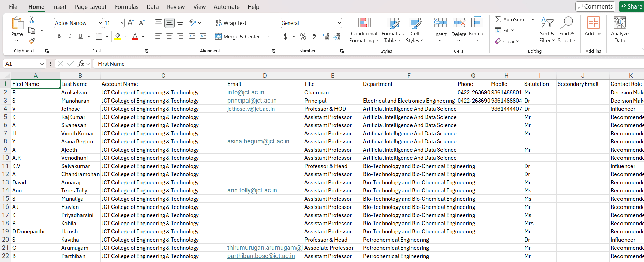Increase font size with the larger A icon
The width and height of the screenshot is (644, 262).
pos(131,23)
